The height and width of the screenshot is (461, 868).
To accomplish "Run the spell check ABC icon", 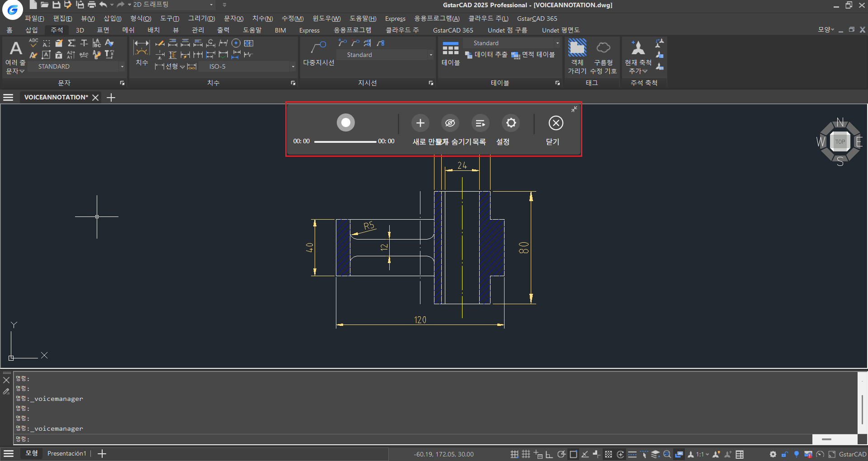I will (33, 43).
